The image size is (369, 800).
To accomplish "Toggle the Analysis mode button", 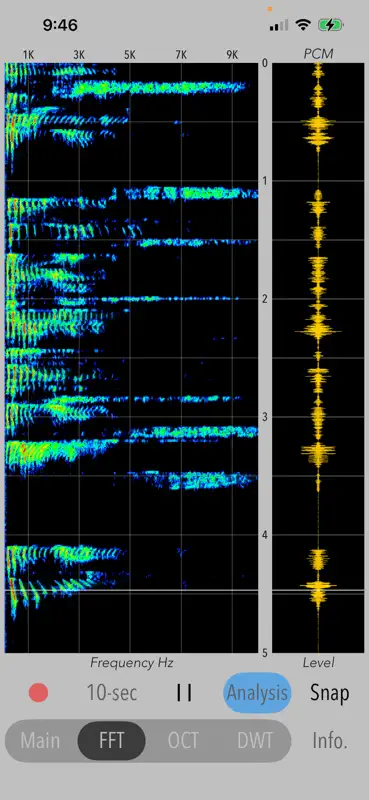I will 257,693.
